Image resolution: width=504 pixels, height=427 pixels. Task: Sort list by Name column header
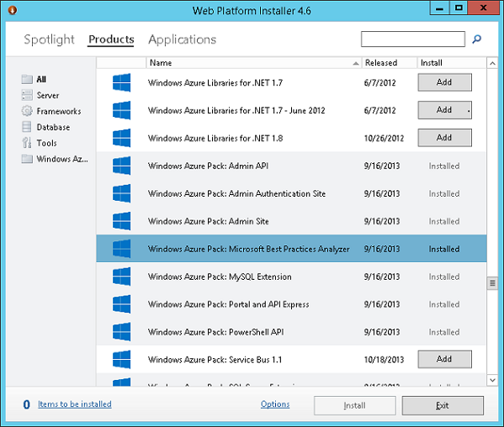(x=254, y=62)
